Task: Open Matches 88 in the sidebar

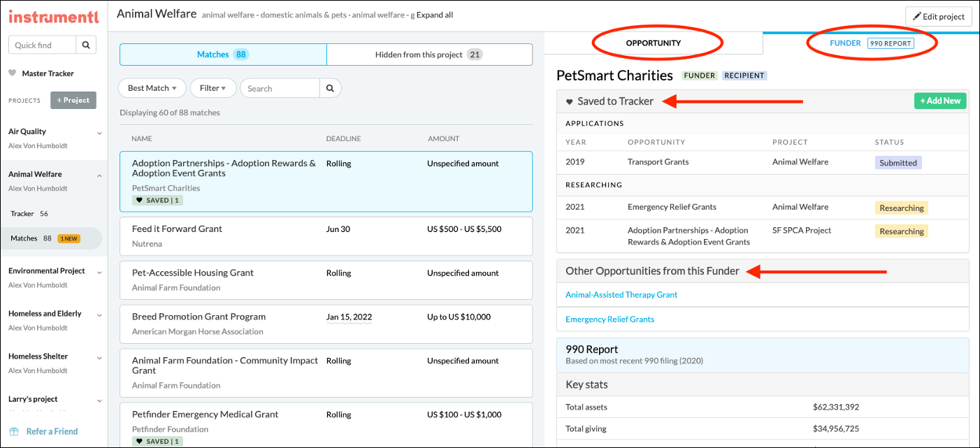Action: coord(52,238)
